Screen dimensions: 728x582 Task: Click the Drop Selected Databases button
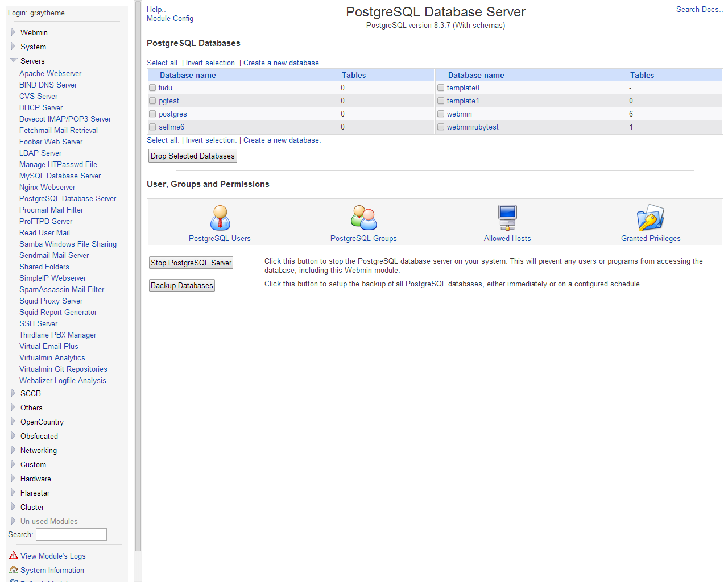pos(193,156)
